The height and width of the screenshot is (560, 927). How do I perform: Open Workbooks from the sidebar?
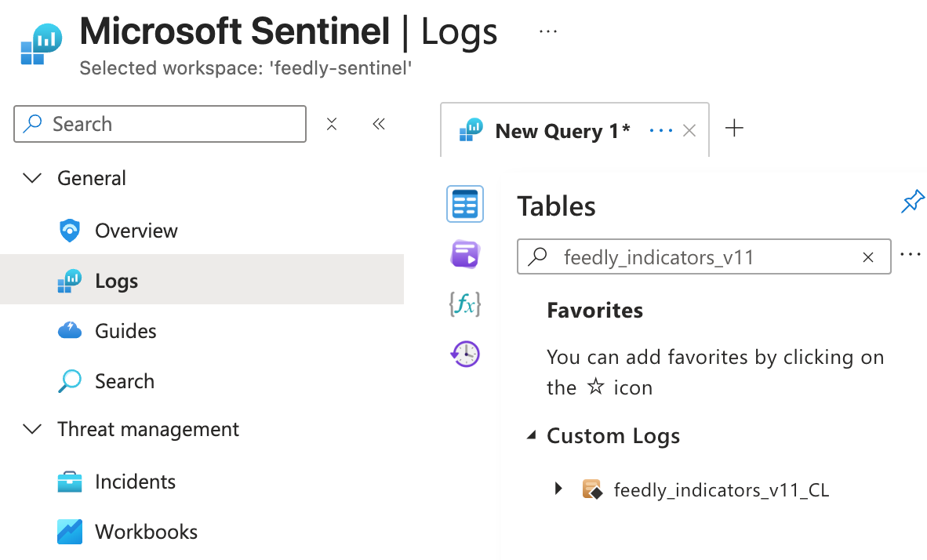(x=146, y=532)
